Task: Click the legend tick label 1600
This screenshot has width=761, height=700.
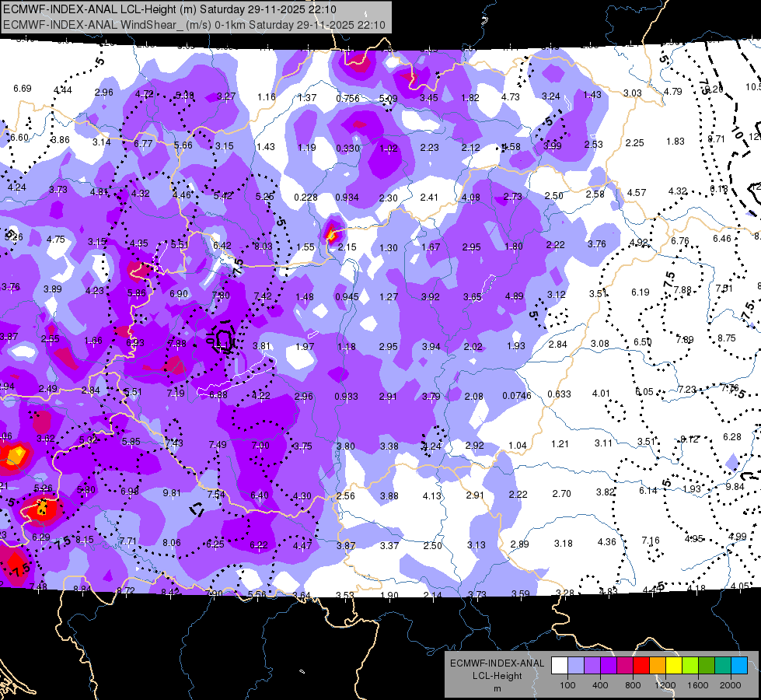Action: (698, 685)
